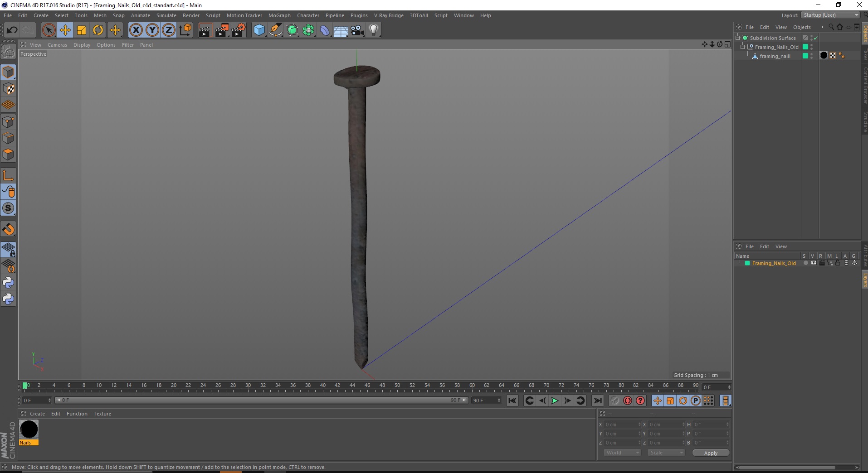The height and width of the screenshot is (473, 868).
Task: Activate the Move tool
Action: click(x=65, y=30)
